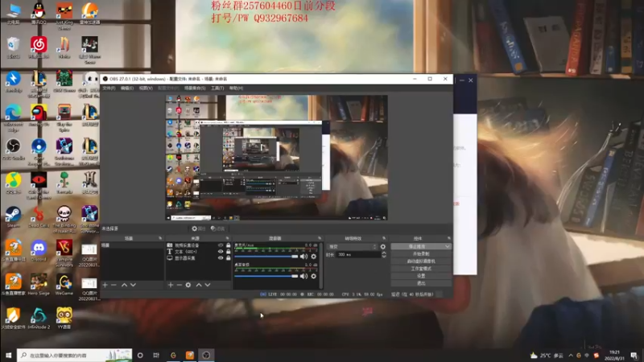
Task: Move source up in Sources list
Action: click(199, 285)
